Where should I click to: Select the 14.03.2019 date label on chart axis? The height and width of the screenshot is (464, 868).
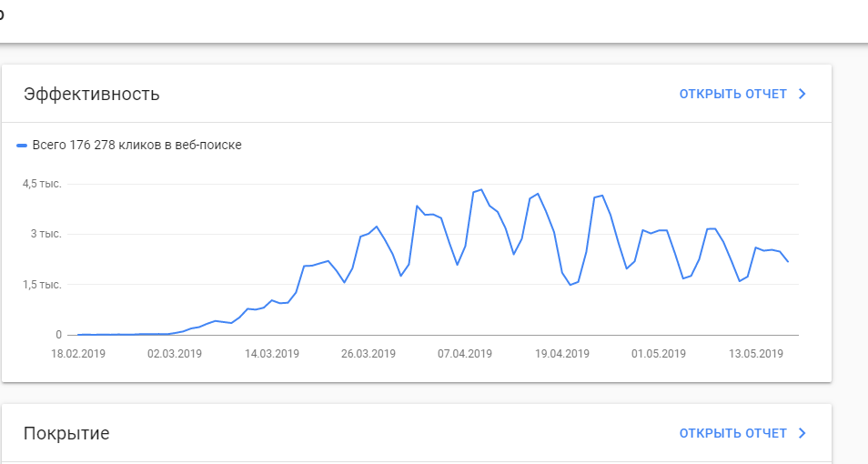tap(272, 354)
